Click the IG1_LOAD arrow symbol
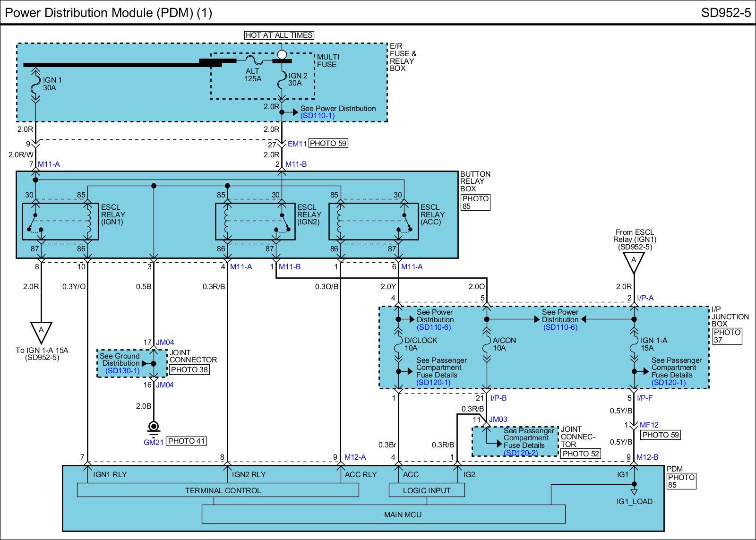The height and width of the screenshot is (540, 756). [x=634, y=492]
